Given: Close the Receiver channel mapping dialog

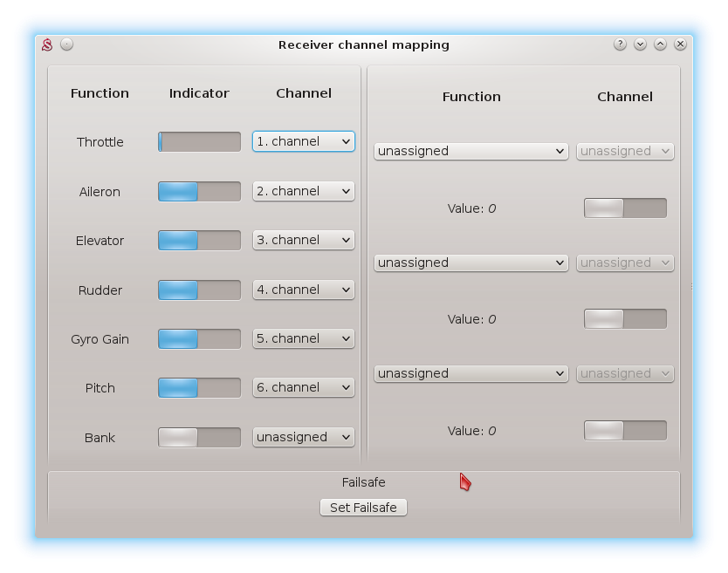Looking at the screenshot, I should click(x=680, y=44).
